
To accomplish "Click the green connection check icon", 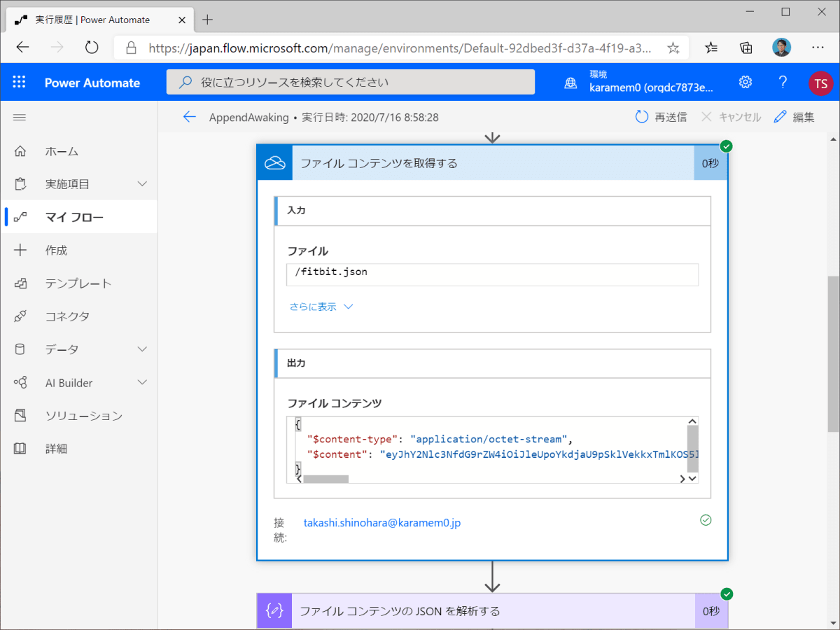I will click(706, 520).
